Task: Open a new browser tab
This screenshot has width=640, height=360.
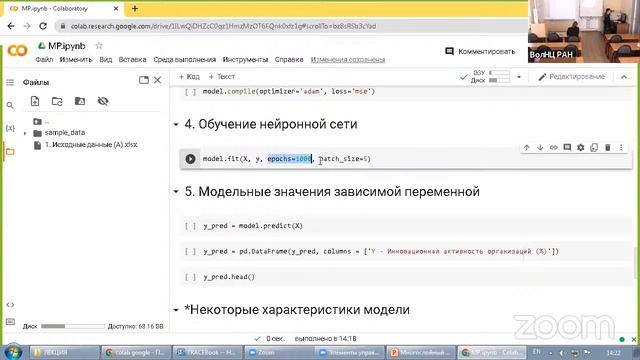Action: tap(135, 8)
